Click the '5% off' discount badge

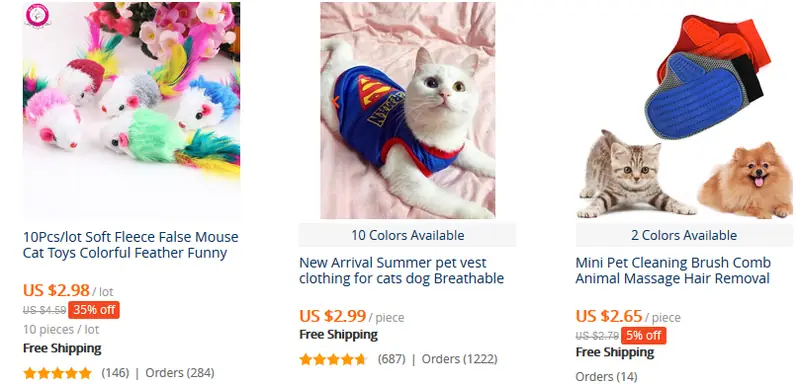[643, 336]
